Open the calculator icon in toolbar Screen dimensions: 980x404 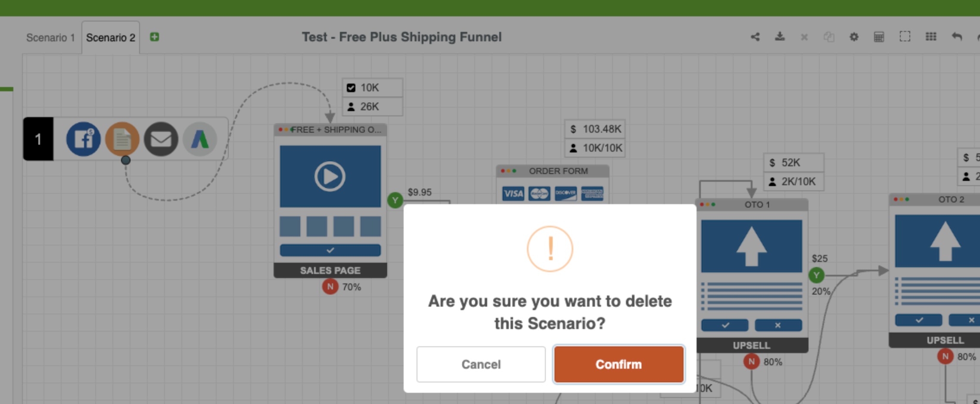tap(879, 37)
